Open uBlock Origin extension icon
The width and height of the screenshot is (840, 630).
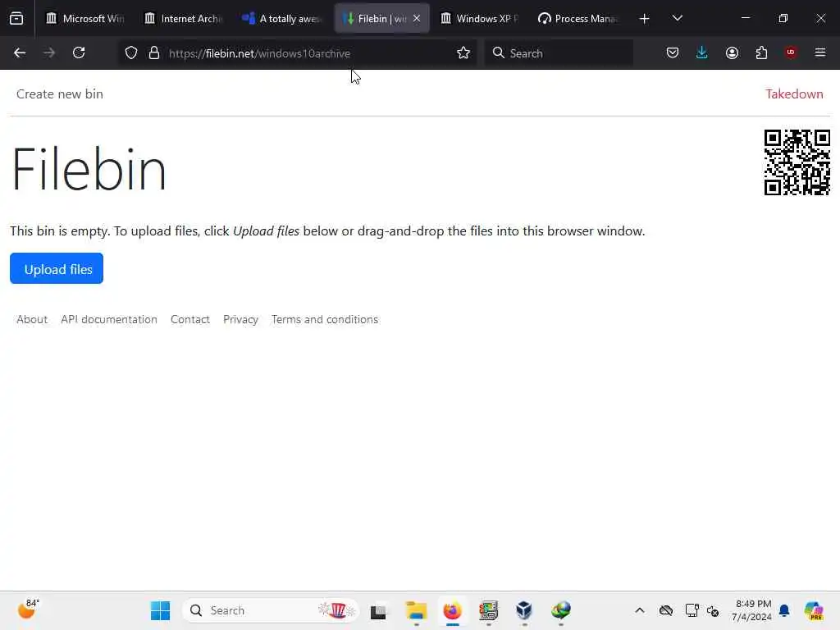(791, 53)
